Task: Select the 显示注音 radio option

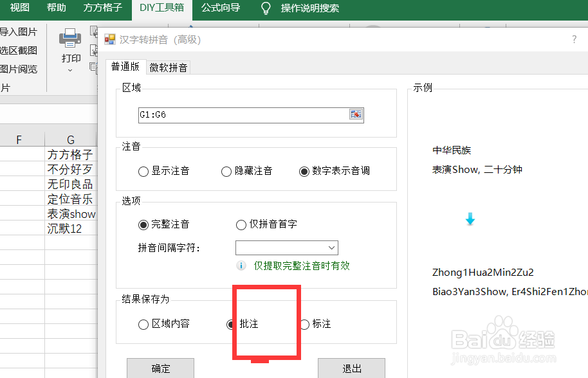Action: tap(143, 171)
